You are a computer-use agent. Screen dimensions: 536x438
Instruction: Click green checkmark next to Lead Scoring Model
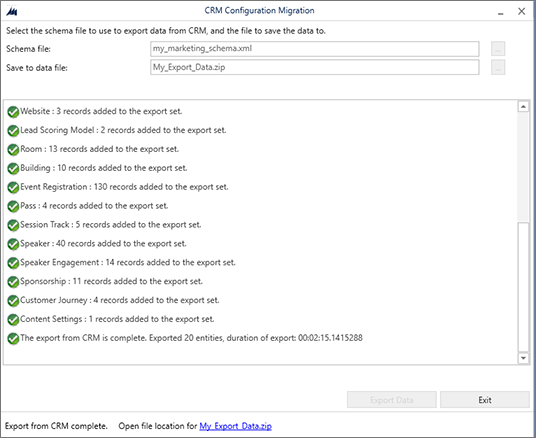[13, 131]
